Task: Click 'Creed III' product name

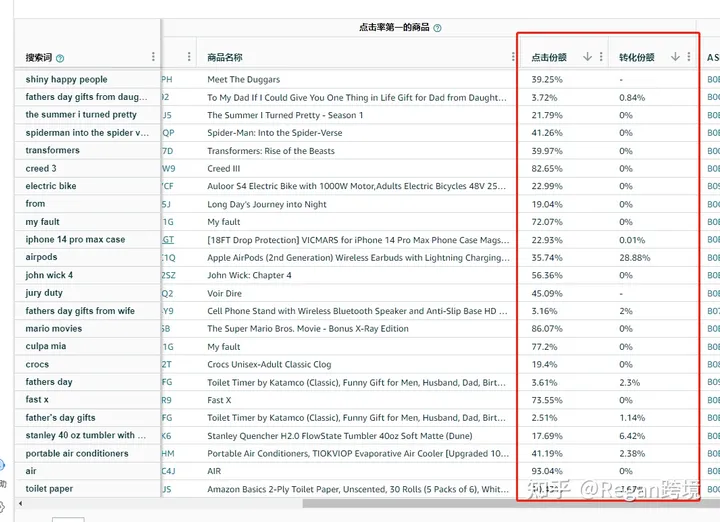Action: (224, 168)
